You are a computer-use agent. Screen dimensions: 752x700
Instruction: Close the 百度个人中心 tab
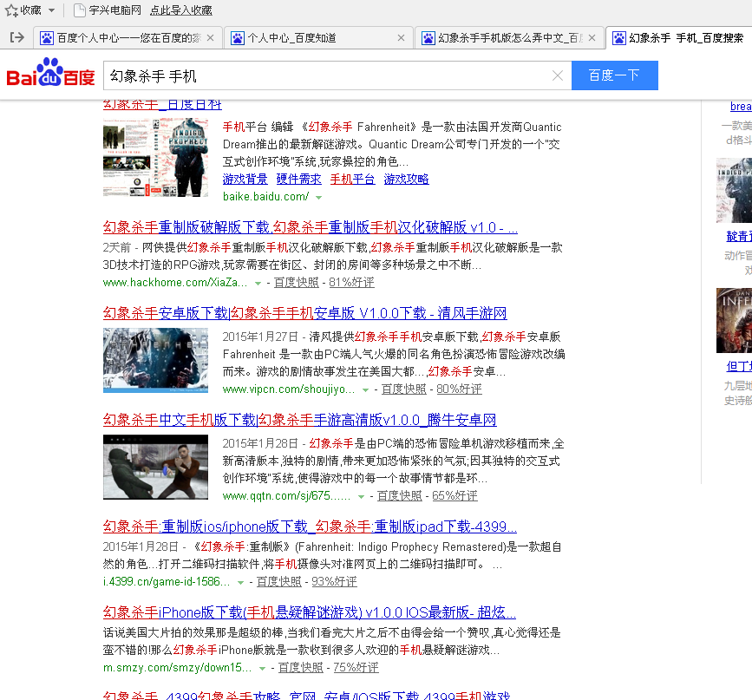[x=210, y=38]
